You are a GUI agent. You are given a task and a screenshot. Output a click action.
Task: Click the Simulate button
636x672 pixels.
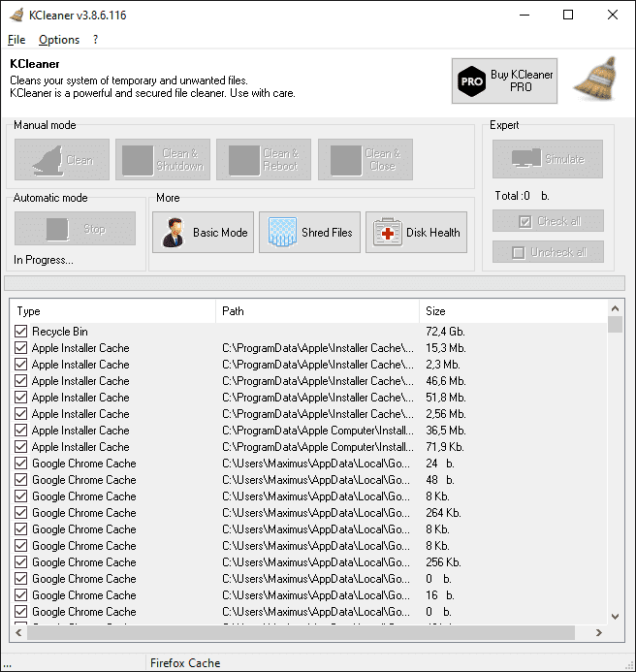548,159
